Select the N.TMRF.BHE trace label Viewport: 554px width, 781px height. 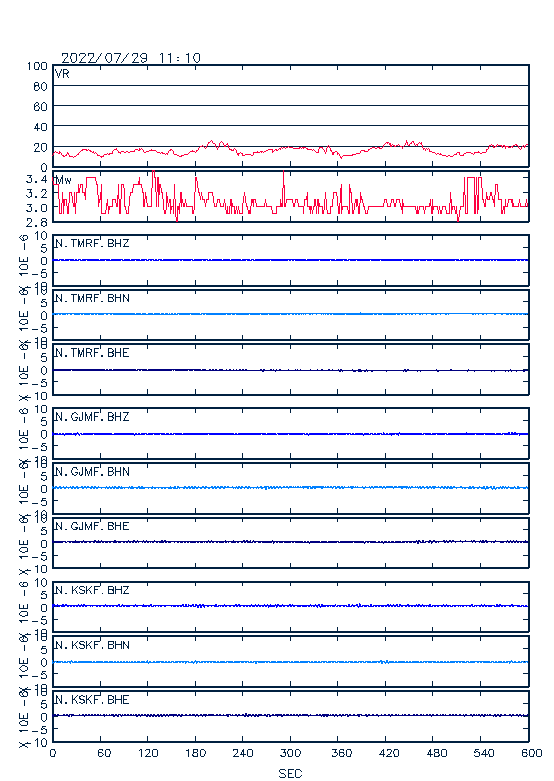click(x=92, y=353)
